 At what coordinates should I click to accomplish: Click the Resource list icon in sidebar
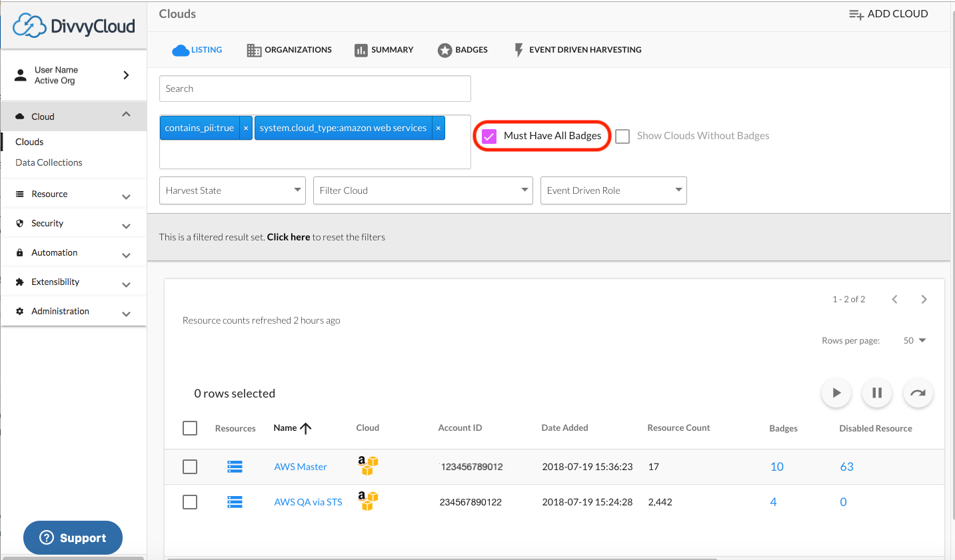click(x=19, y=194)
